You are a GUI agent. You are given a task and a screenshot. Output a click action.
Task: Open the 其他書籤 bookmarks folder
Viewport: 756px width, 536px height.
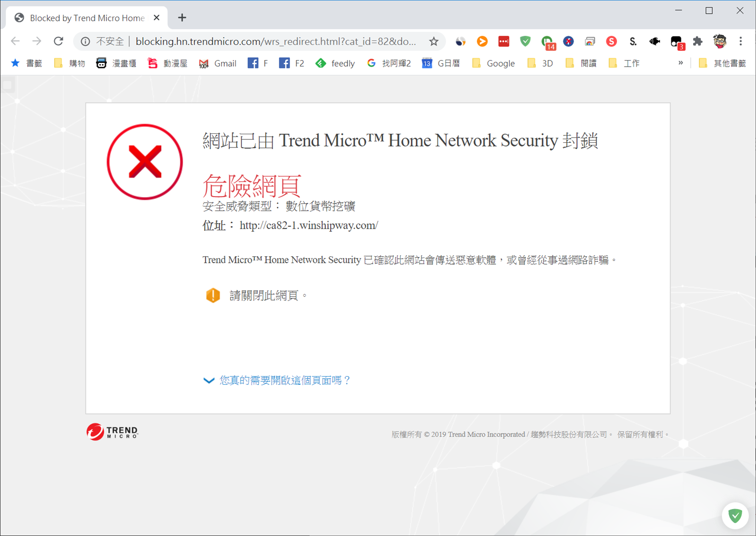(x=722, y=63)
